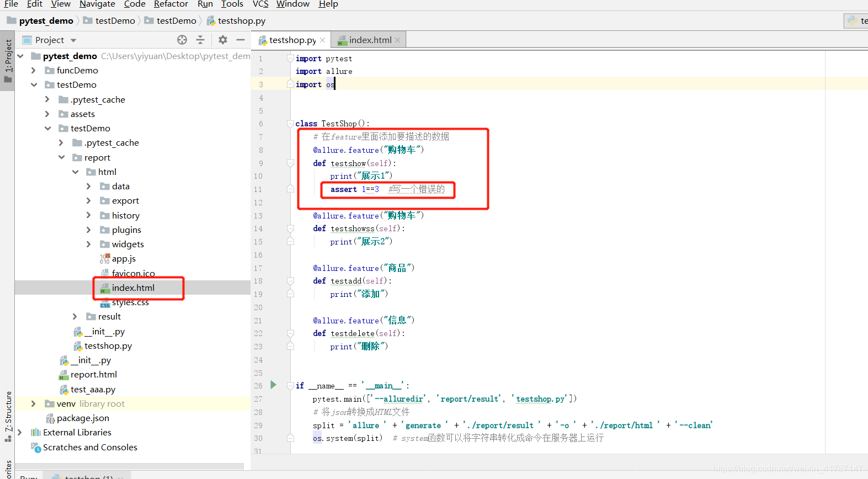Click the External Libraries icon

click(x=36, y=433)
